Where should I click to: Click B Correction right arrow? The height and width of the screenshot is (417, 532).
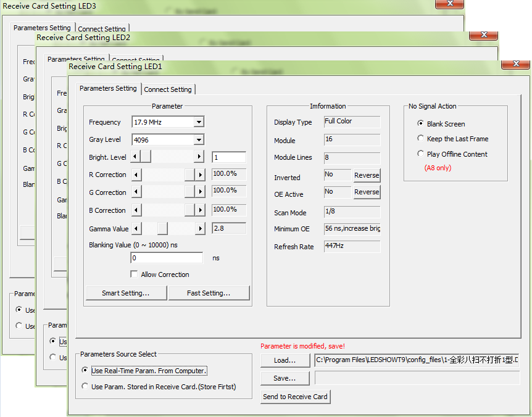tap(200, 210)
